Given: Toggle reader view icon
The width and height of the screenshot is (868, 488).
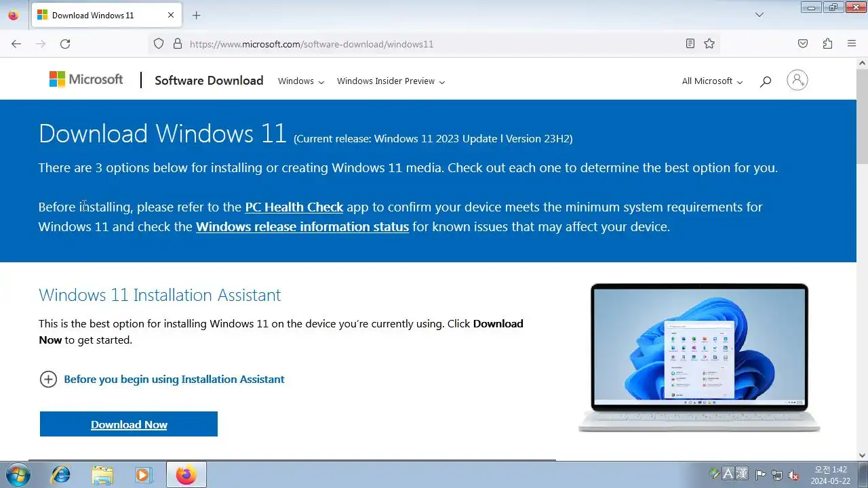Looking at the screenshot, I should [690, 43].
